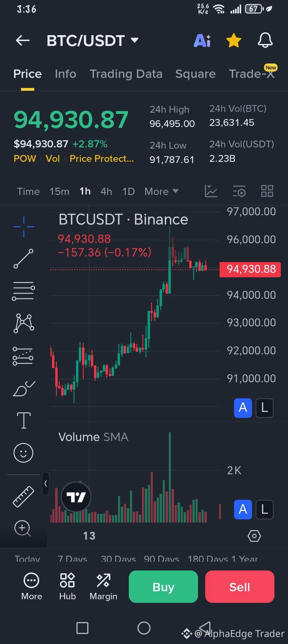288x644 pixels.
Task: Open price alerts bell icon
Action: (x=265, y=40)
